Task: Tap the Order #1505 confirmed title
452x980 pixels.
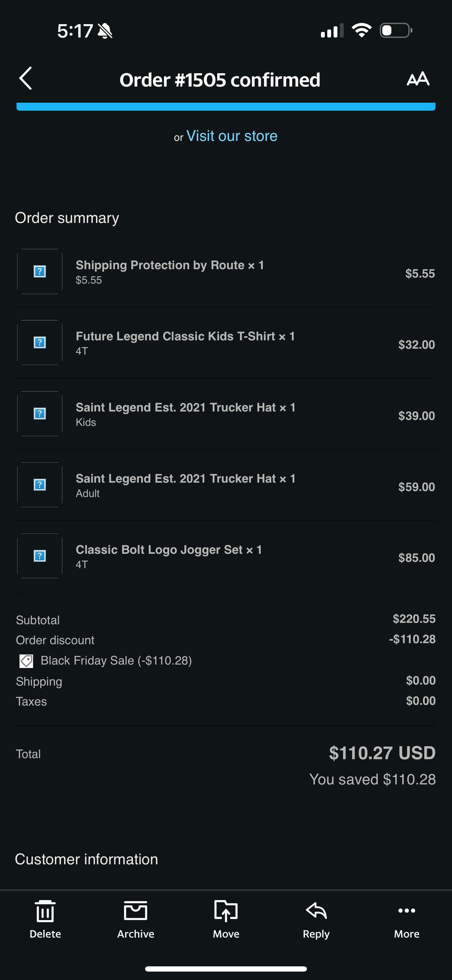Action: tap(220, 80)
